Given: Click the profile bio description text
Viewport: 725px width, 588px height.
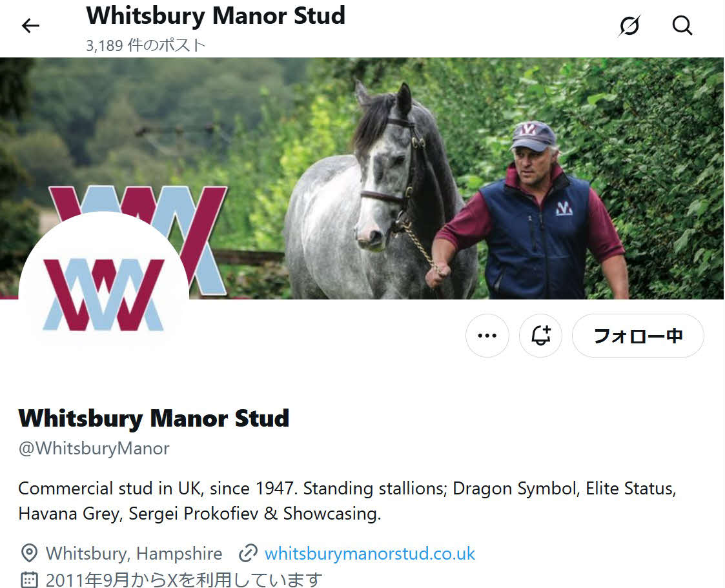Looking at the screenshot, I should (x=347, y=501).
